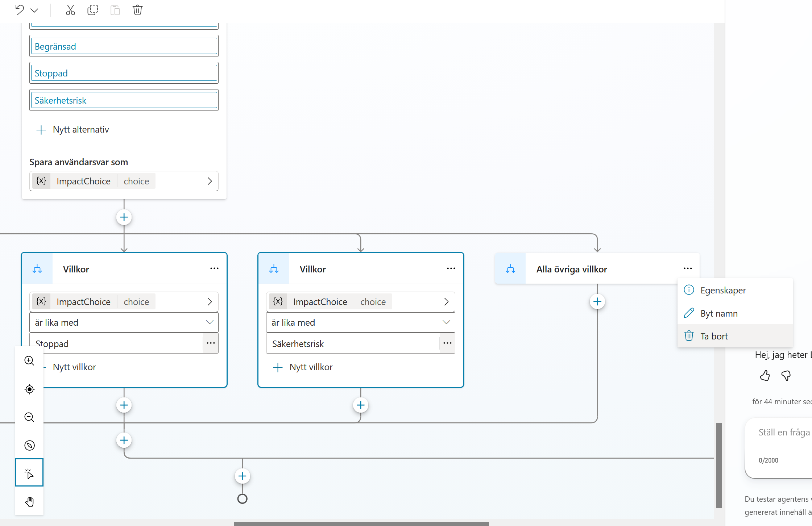Activate the pan hand tool
Image resolution: width=812 pixels, height=526 pixels.
[x=29, y=501]
